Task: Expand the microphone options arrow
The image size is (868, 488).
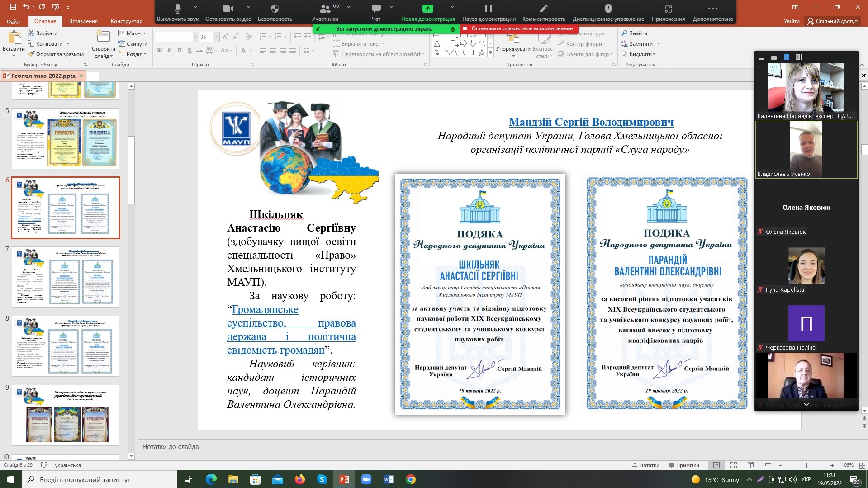Action: click(195, 7)
